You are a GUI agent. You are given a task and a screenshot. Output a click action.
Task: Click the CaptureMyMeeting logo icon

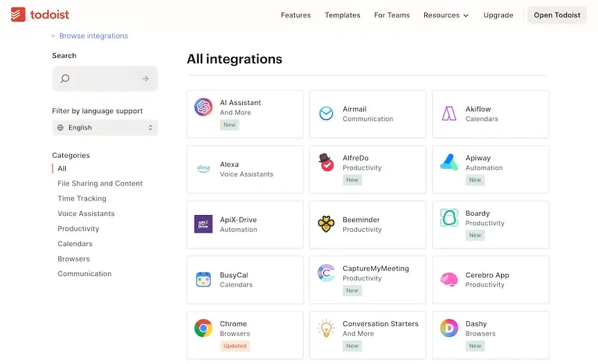pos(326,273)
